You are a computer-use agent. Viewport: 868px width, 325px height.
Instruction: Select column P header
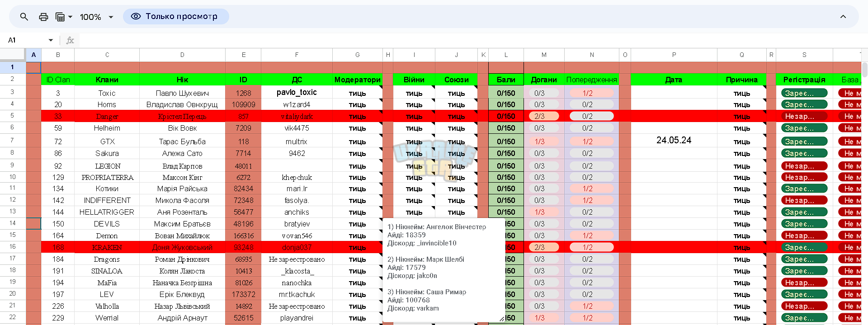click(x=674, y=55)
